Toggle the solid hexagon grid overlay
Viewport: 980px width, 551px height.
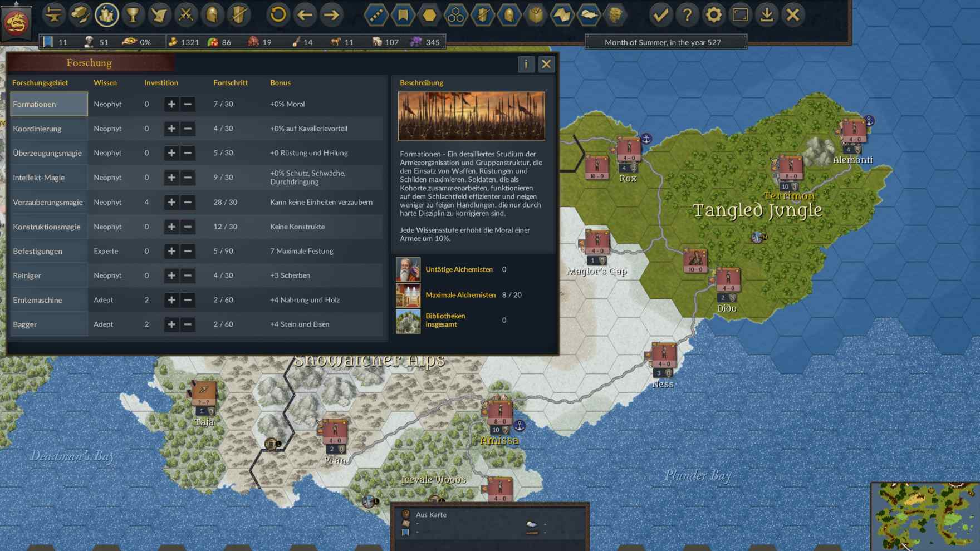(x=429, y=15)
